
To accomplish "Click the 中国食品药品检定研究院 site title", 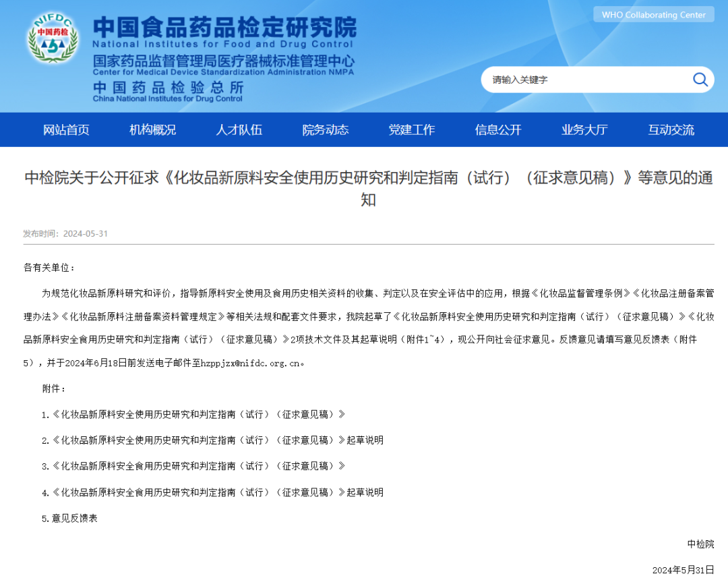I will click(224, 27).
